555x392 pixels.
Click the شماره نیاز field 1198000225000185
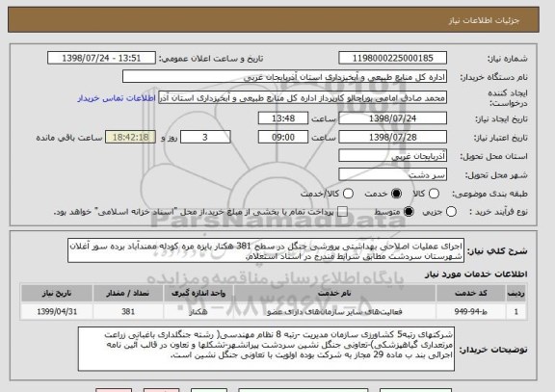tap(392, 58)
